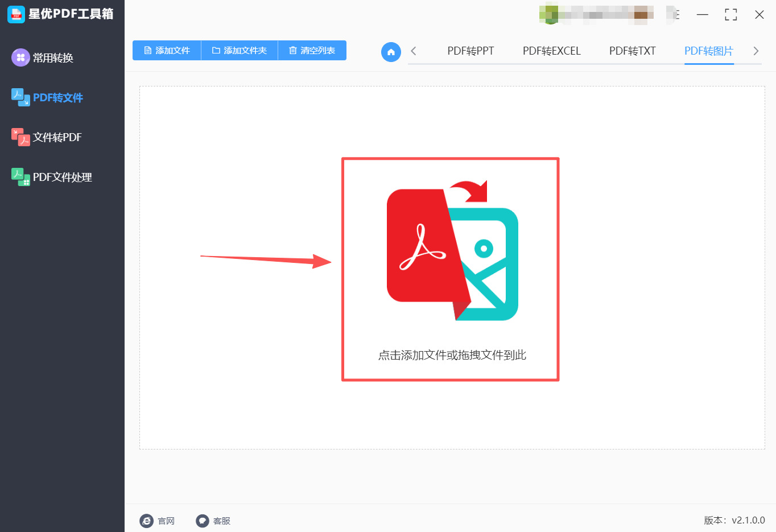Screen dimensions: 776x532
Task: Click the blue home icon
Action: 391,52
